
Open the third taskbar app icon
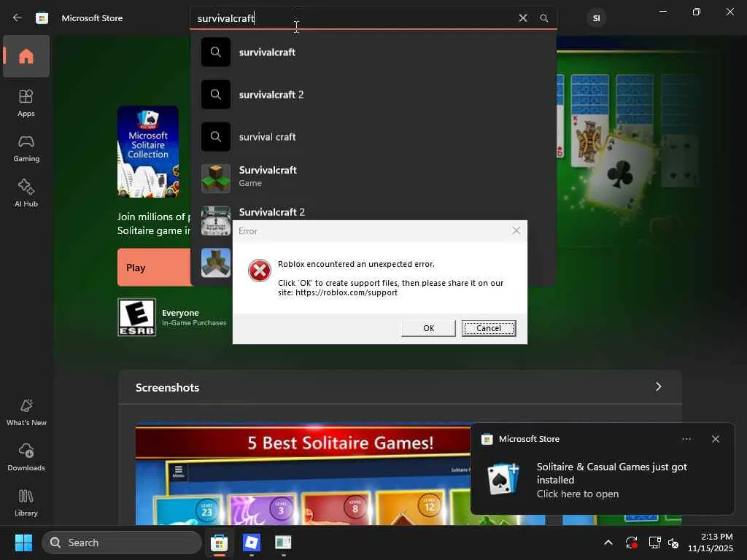(x=283, y=542)
